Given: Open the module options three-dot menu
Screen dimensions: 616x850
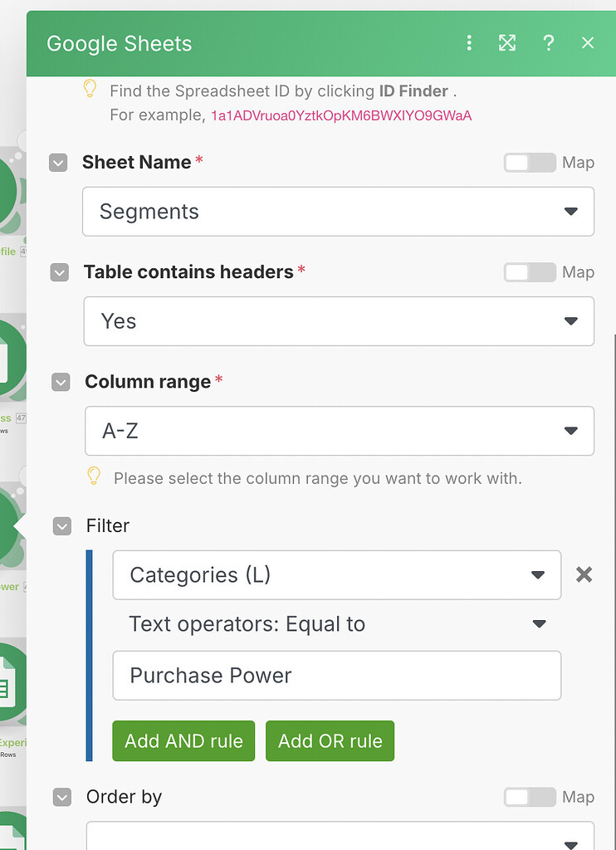Looking at the screenshot, I should [469, 42].
